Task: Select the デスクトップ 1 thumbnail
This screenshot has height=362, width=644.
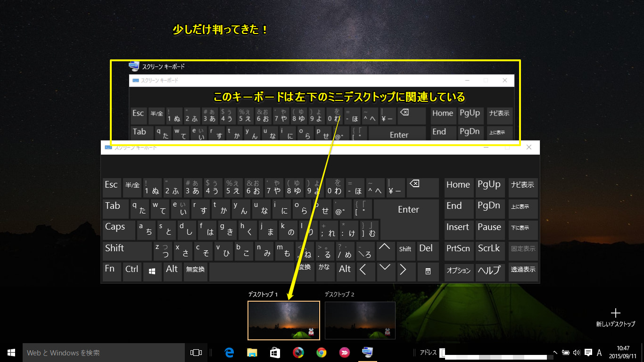Action: (x=283, y=320)
